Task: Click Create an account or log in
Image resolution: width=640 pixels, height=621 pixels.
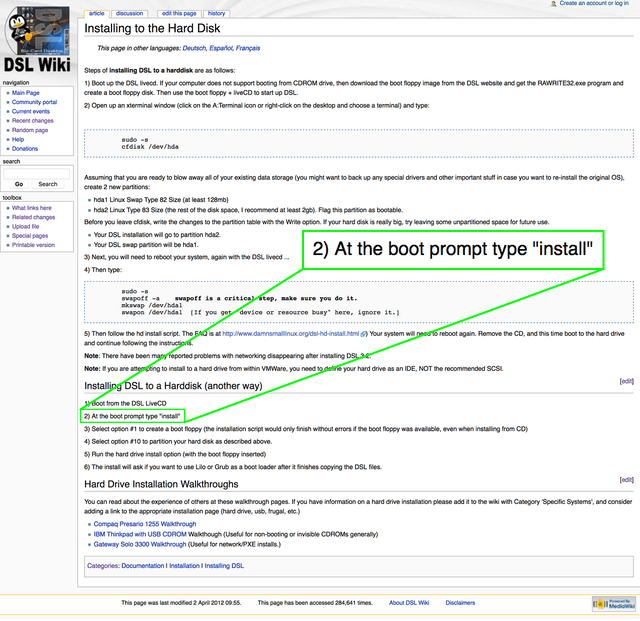Action: 593,4
